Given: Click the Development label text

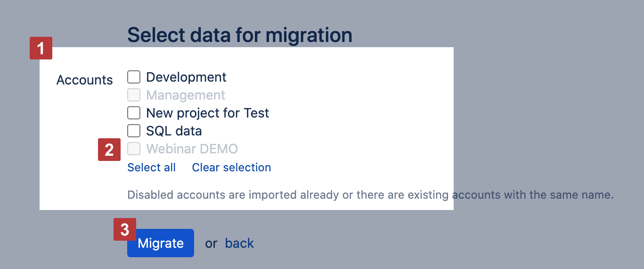Looking at the screenshot, I should click(x=186, y=77).
